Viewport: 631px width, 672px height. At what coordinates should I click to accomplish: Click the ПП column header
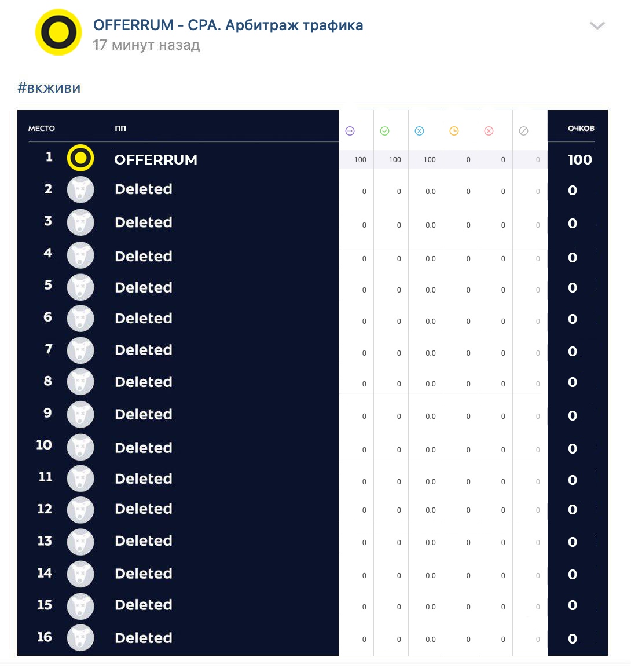(120, 129)
